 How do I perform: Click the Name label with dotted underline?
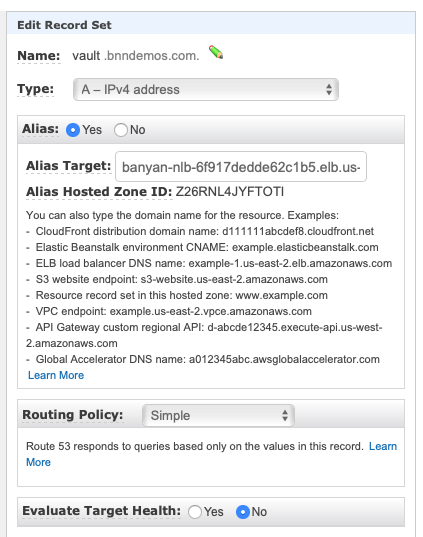click(39, 56)
